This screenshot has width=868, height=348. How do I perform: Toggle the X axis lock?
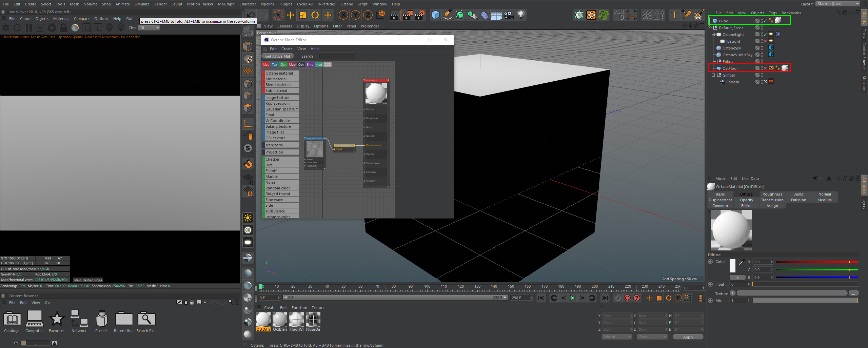tap(343, 15)
